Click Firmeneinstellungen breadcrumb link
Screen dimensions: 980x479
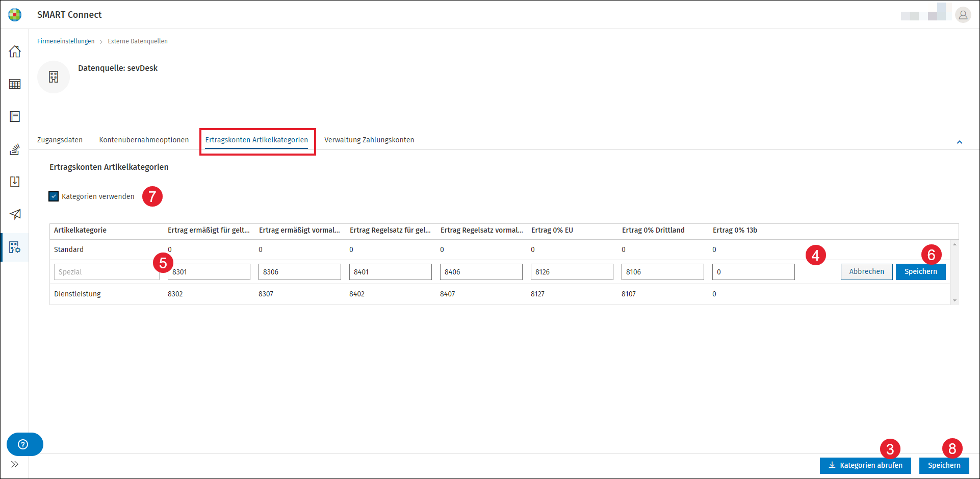click(x=66, y=41)
